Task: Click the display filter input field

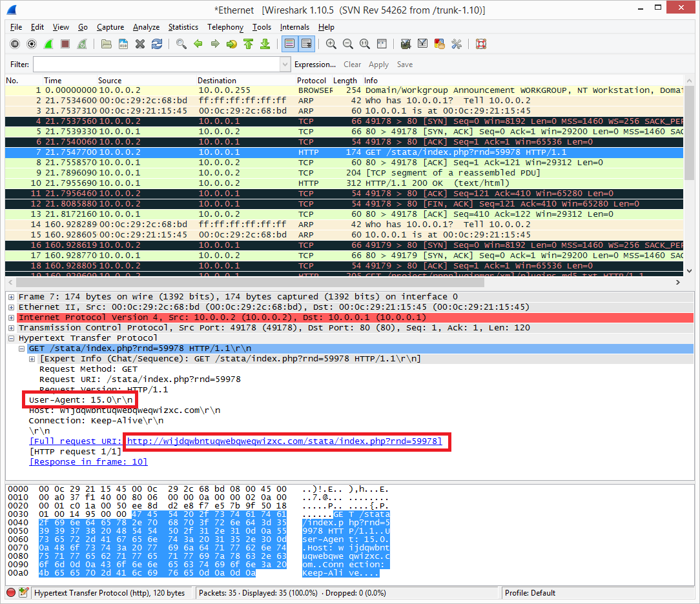Action: 157,65
